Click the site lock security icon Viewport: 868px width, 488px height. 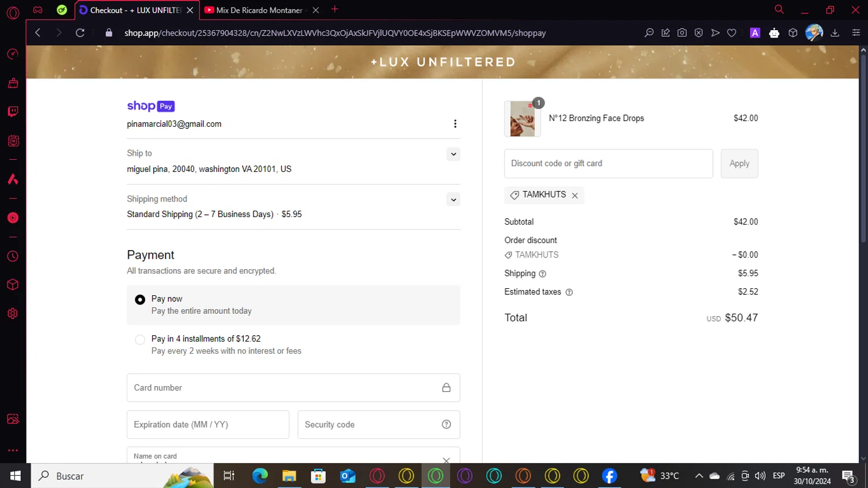click(x=109, y=33)
